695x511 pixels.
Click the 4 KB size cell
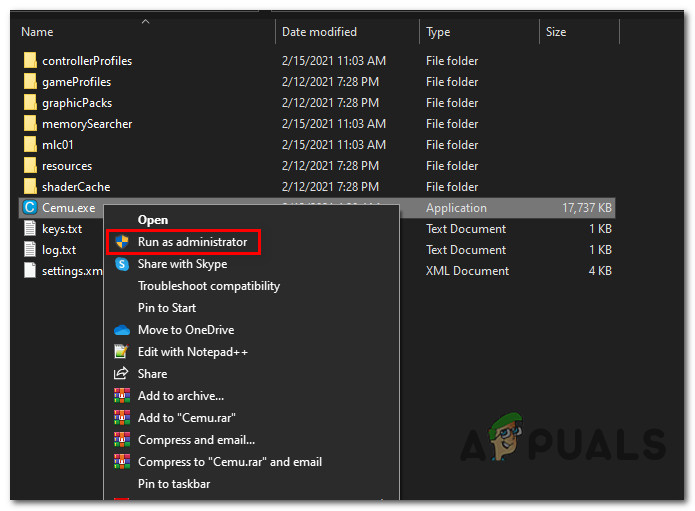[x=600, y=271]
